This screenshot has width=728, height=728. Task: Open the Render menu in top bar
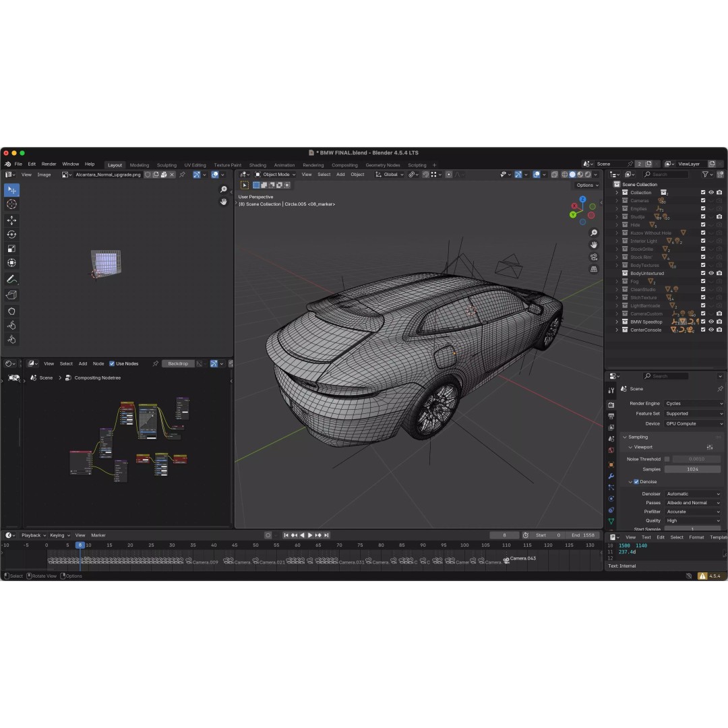49,164
